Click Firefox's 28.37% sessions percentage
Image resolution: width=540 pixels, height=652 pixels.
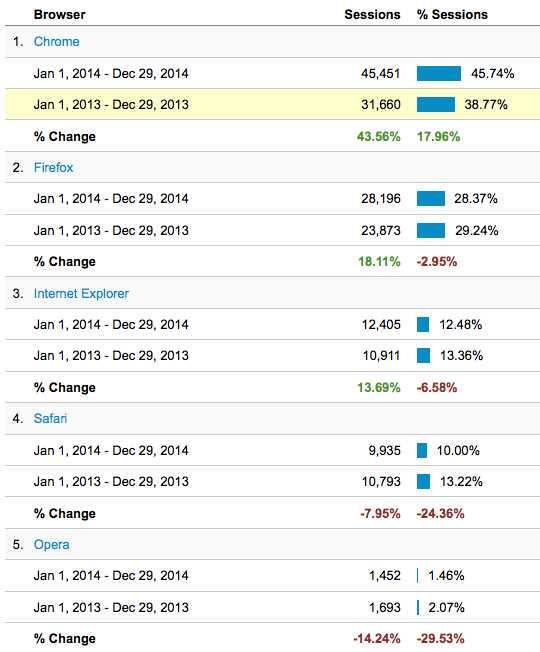coord(476,198)
